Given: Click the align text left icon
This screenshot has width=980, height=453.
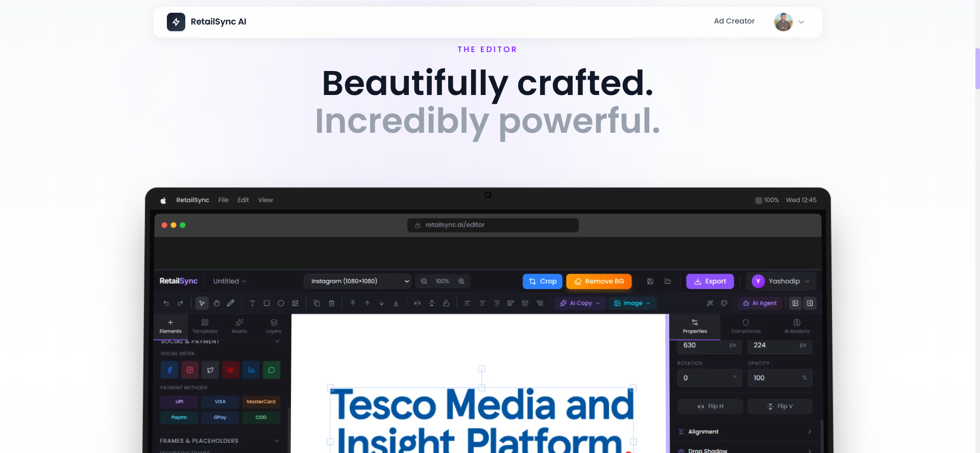Looking at the screenshot, I should pyautogui.click(x=468, y=303).
